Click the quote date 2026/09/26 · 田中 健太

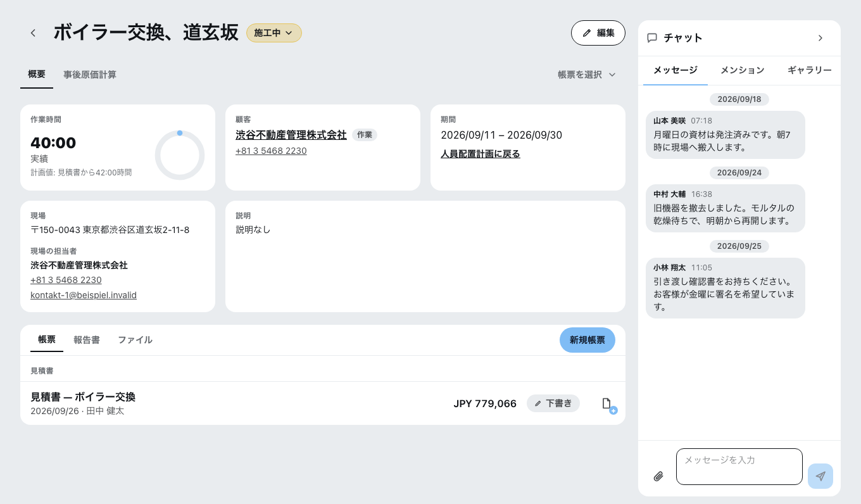77,411
